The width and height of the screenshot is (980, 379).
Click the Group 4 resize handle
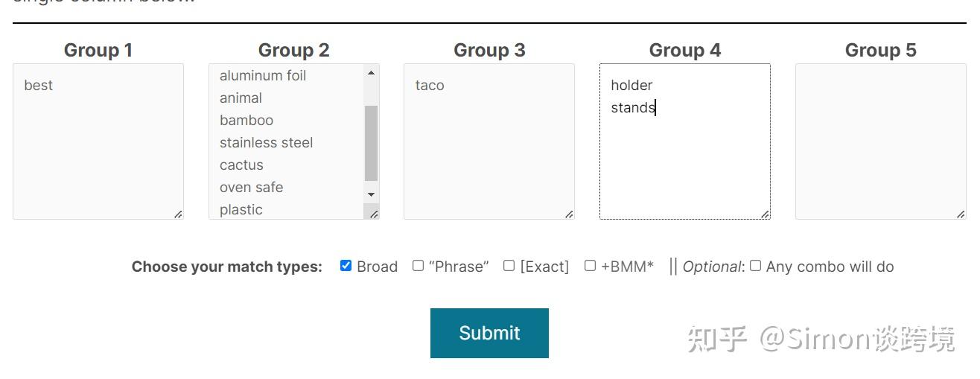point(765,214)
